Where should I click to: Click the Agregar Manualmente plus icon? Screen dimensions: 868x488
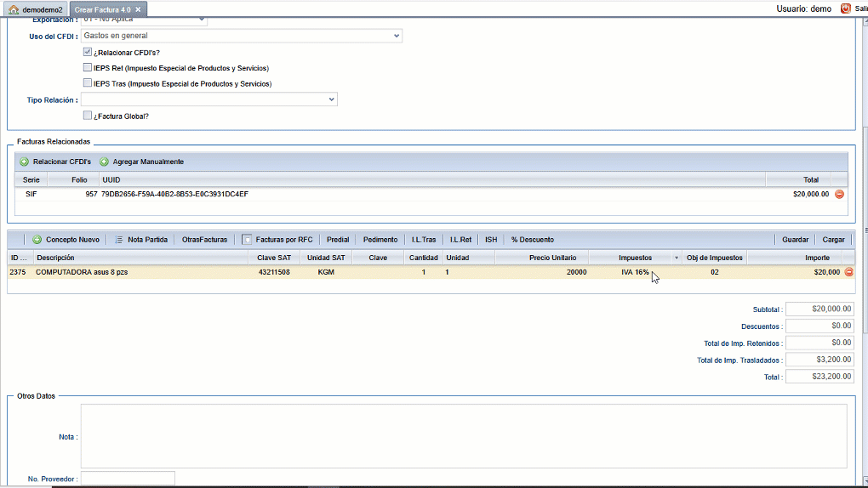click(105, 162)
